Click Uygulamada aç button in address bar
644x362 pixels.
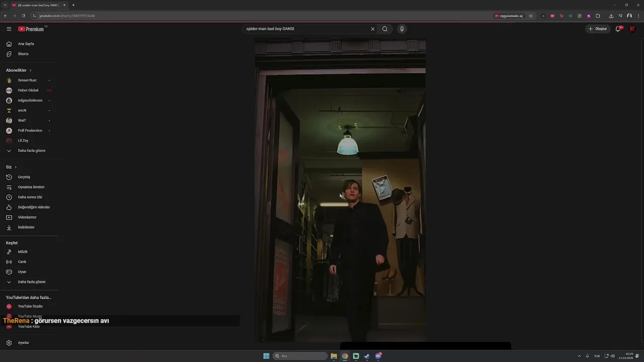pyautogui.click(x=509, y=16)
